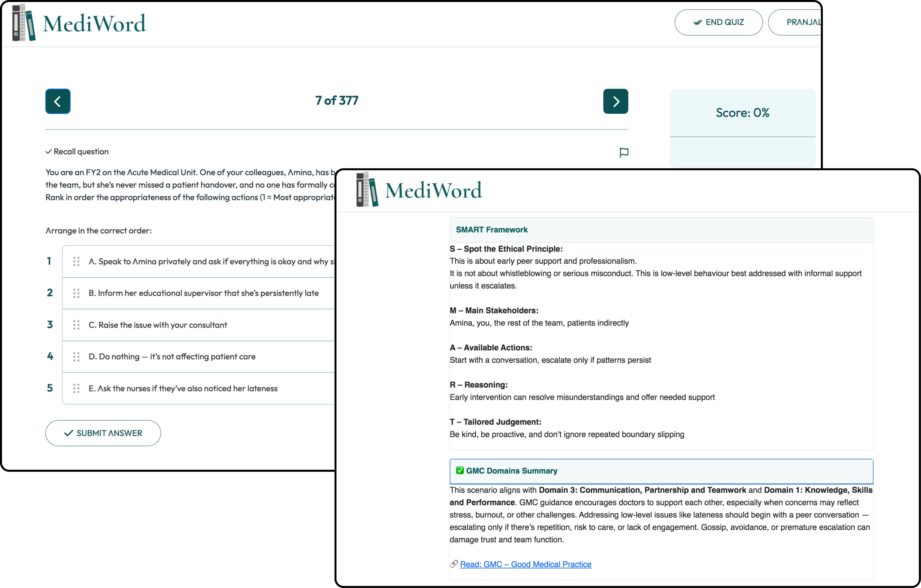
Task: Select answer row 'Raise the issue with your consultant'
Action: (158, 325)
